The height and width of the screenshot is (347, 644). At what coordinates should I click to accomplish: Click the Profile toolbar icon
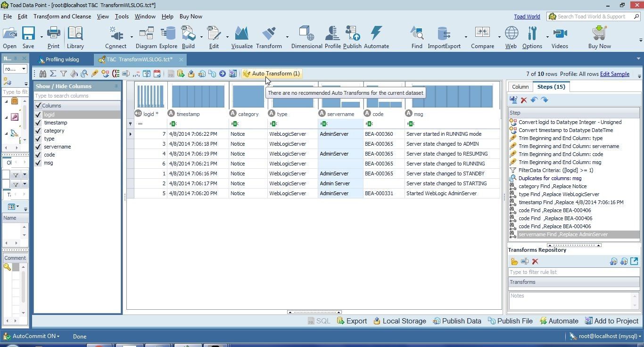click(332, 38)
